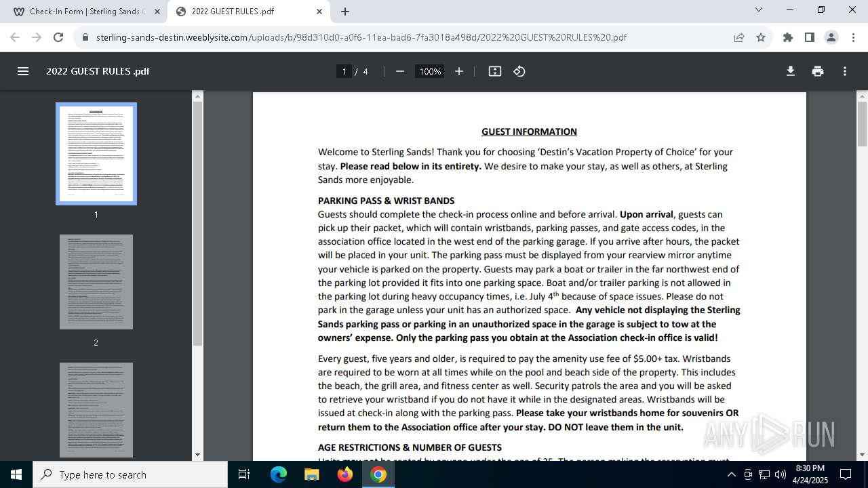Go back to previous page in browser
This screenshot has width=868, height=488.
coord(15,37)
